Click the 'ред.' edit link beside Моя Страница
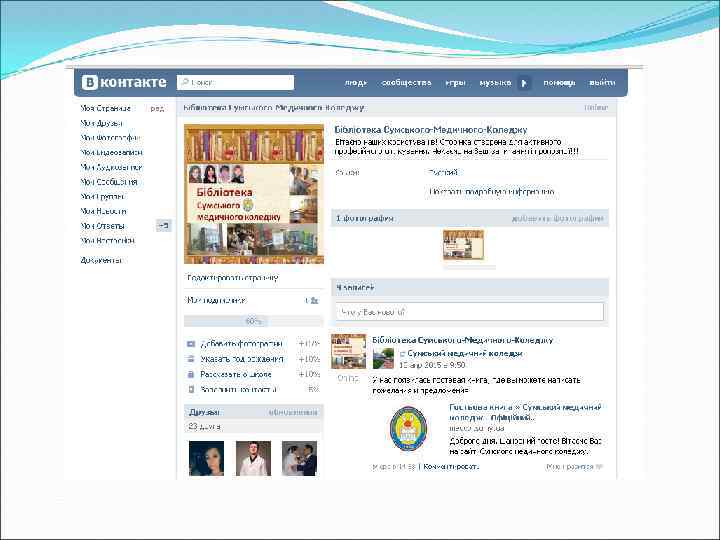This screenshot has width=720, height=540. (157, 108)
